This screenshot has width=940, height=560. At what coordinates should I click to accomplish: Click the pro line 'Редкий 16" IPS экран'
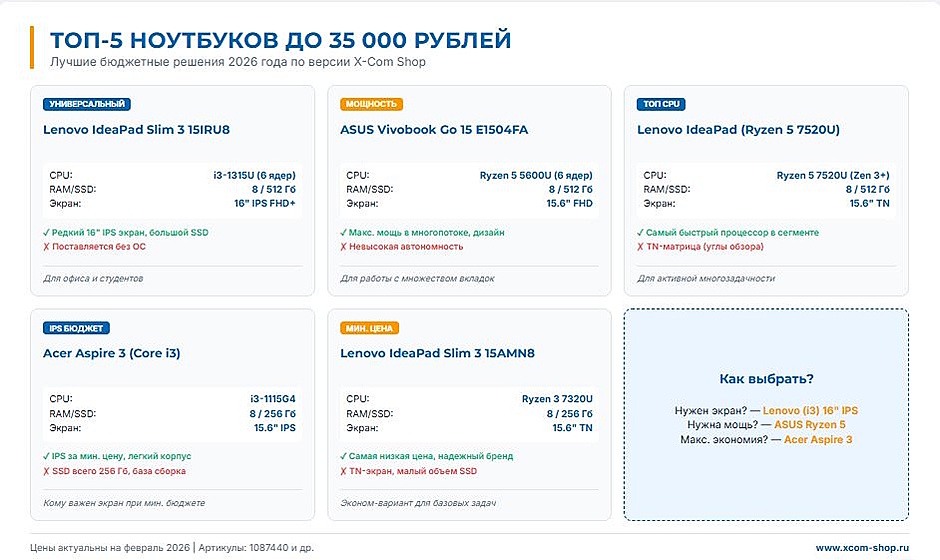(126, 232)
